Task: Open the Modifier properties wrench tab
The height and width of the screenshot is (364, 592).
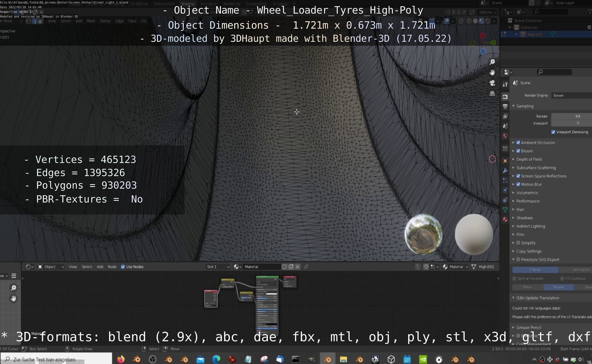Action: pyautogui.click(x=505, y=171)
